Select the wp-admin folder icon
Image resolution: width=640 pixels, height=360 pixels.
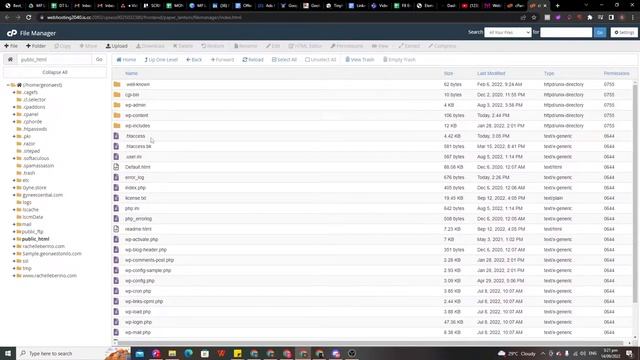click(117, 105)
